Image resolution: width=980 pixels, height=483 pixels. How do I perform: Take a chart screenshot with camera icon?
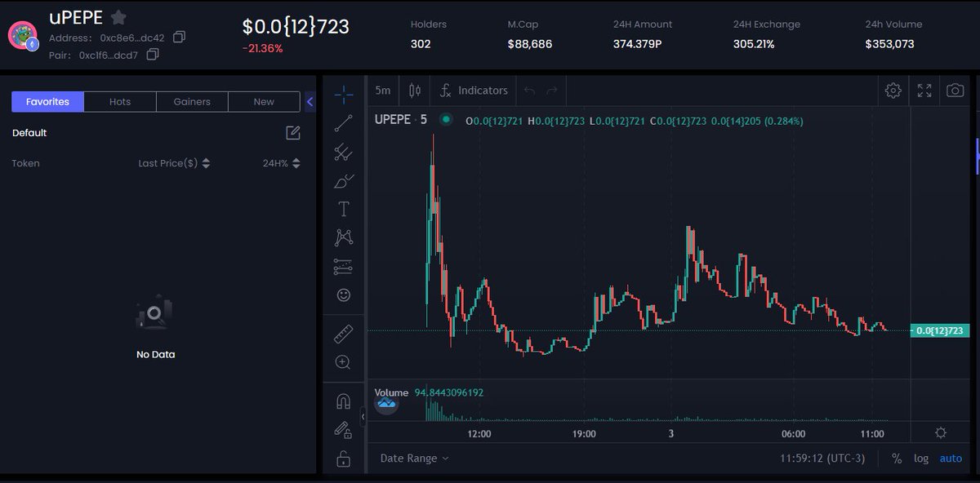tap(955, 91)
